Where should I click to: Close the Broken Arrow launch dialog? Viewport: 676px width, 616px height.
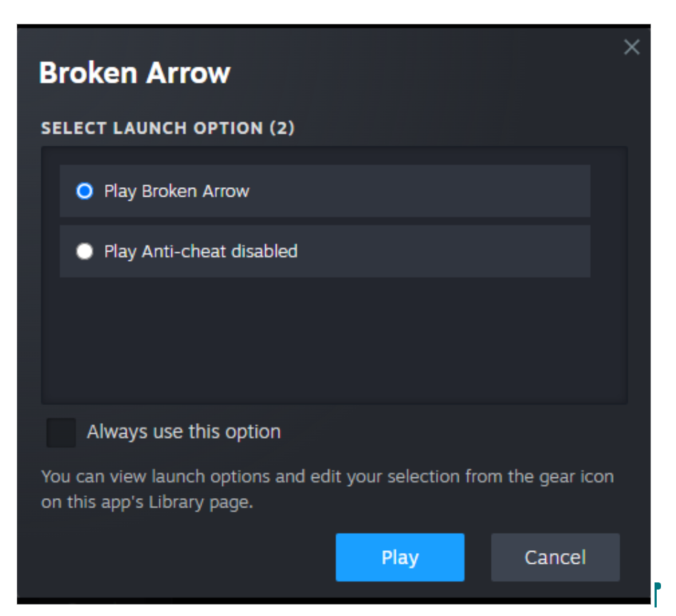coord(632,47)
